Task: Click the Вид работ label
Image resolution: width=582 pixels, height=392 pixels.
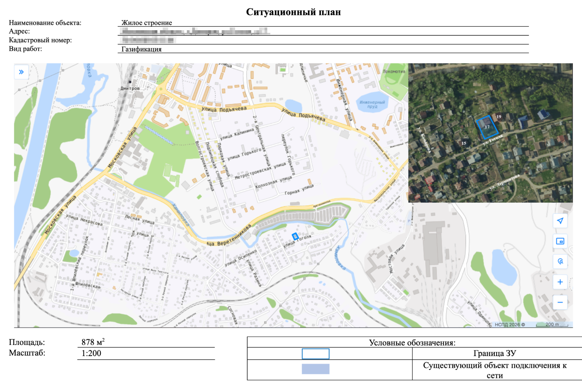Action: [25, 49]
